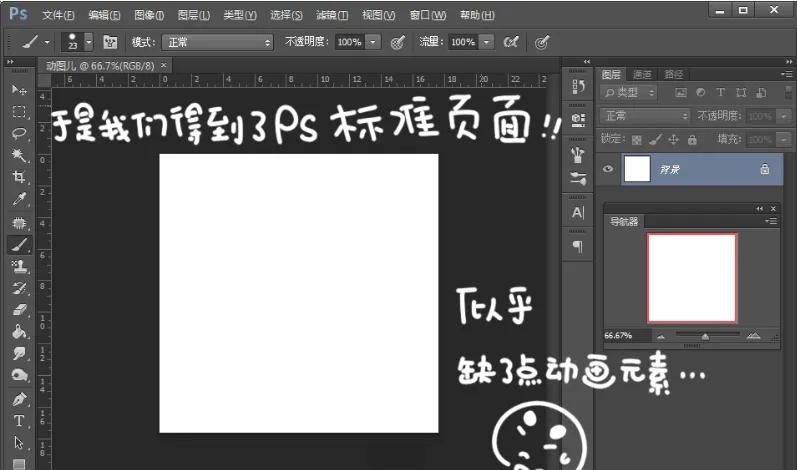Viewport: 797px width, 470px height.
Task: Enable airbrush mode
Action: [x=511, y=42]
